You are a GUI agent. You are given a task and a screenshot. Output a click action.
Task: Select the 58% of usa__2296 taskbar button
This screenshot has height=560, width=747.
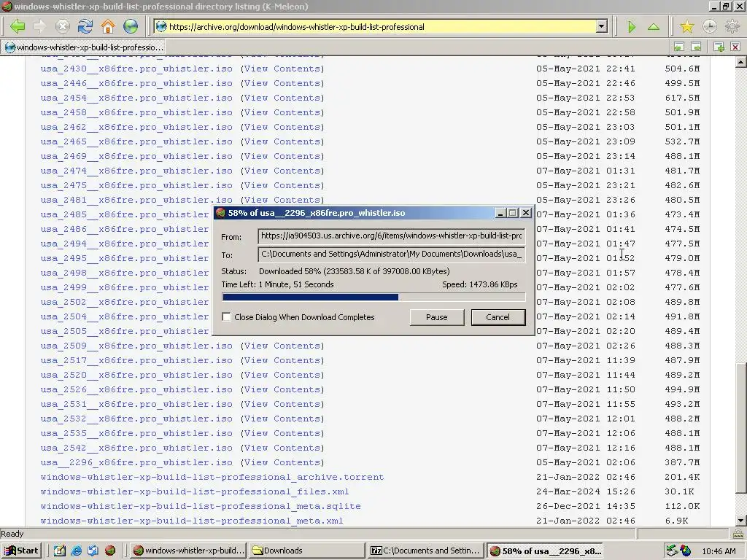pyautogui.click(x=545, y=551)
